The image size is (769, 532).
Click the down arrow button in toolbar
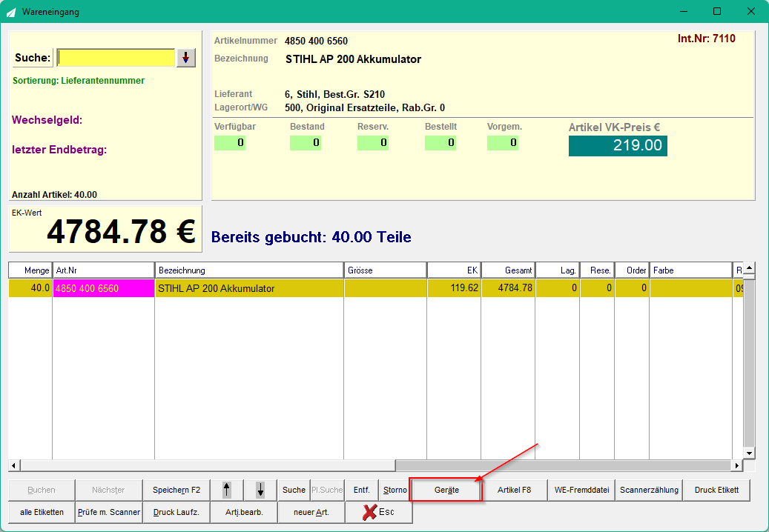[x=260, y=490]
